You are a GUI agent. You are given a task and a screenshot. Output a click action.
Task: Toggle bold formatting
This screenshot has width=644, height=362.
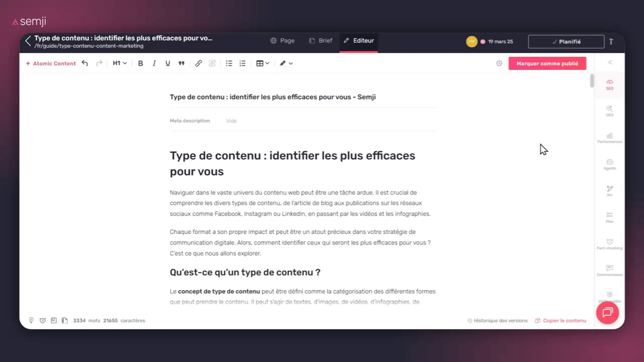point(140,63)
